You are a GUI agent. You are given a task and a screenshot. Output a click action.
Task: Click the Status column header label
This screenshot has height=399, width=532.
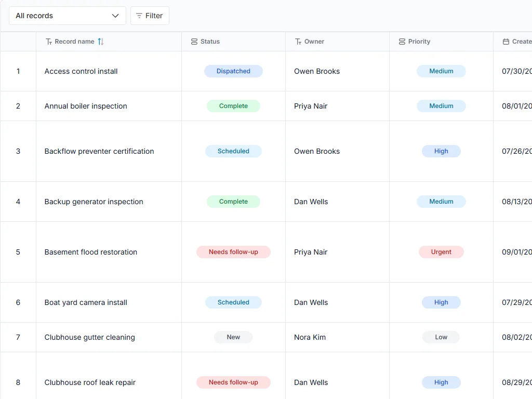pyautogui.click(x=210, y=42)
